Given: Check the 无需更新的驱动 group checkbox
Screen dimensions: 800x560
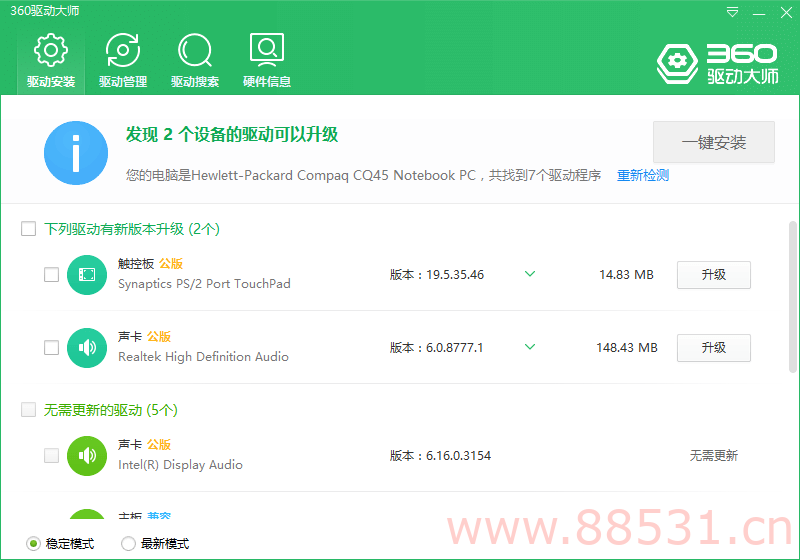Looking at the screenshot, I should pyautogui.click(x=29, y=410).
